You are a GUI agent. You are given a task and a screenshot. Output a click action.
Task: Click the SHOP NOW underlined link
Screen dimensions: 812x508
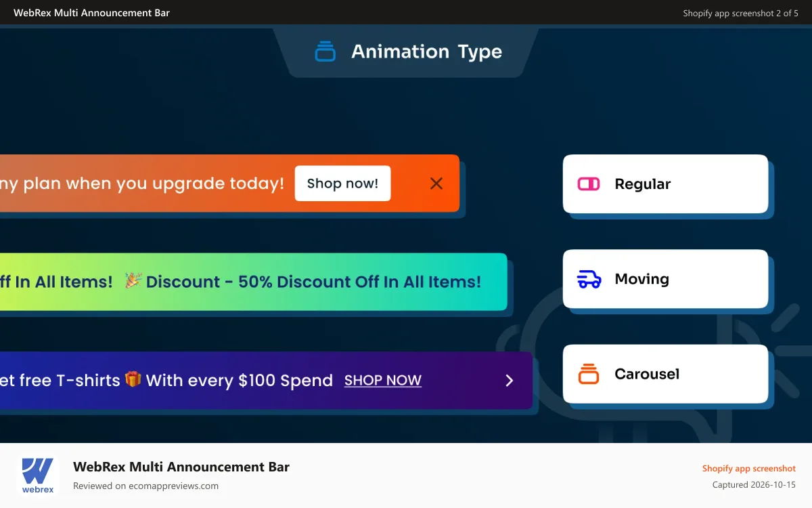coord(383,381)
